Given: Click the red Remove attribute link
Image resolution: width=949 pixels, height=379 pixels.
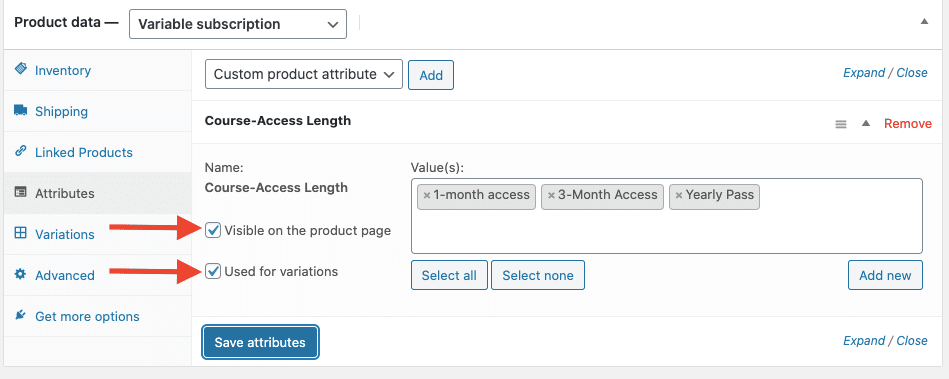Looking at the screenshot, I should pyautogui.click(x=908, y=124).
